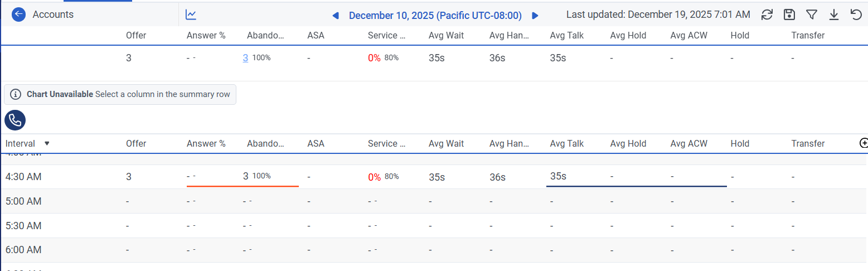
Task: Refresh the queue performance data
Action: tap(767, 14)
